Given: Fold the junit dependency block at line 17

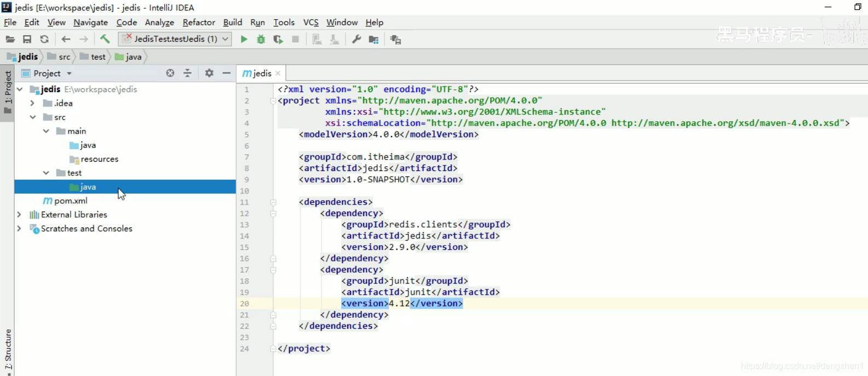Looking at the screenshot, I should coord(273,270).
